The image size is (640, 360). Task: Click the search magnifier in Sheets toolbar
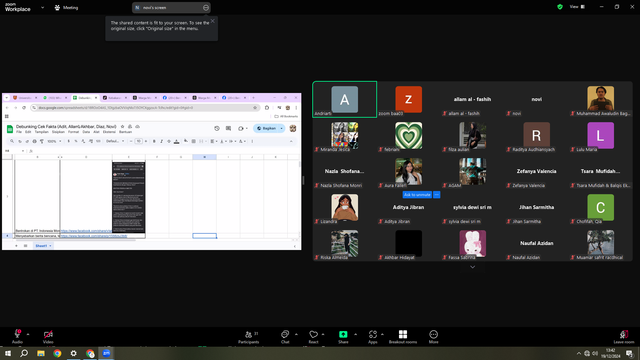[x=12, y=141]
